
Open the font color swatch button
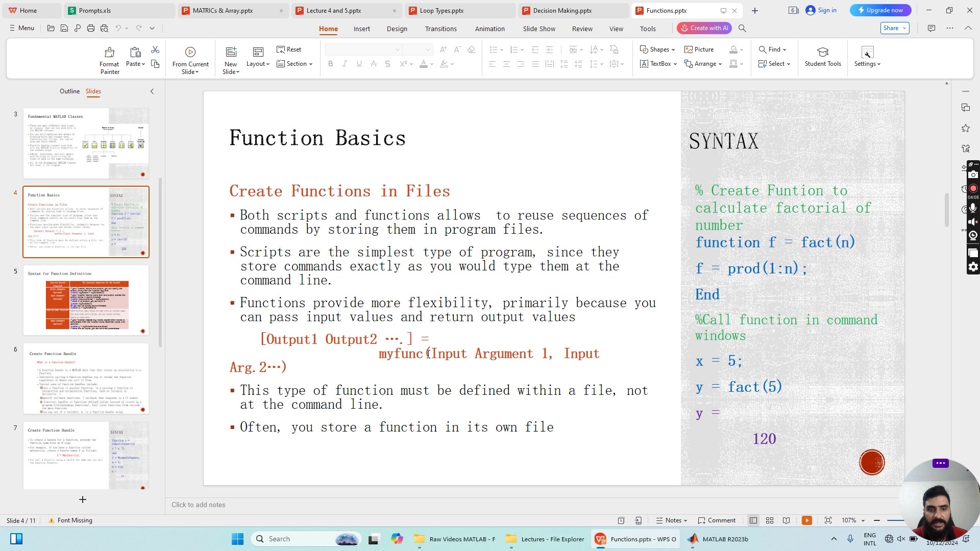424,64
